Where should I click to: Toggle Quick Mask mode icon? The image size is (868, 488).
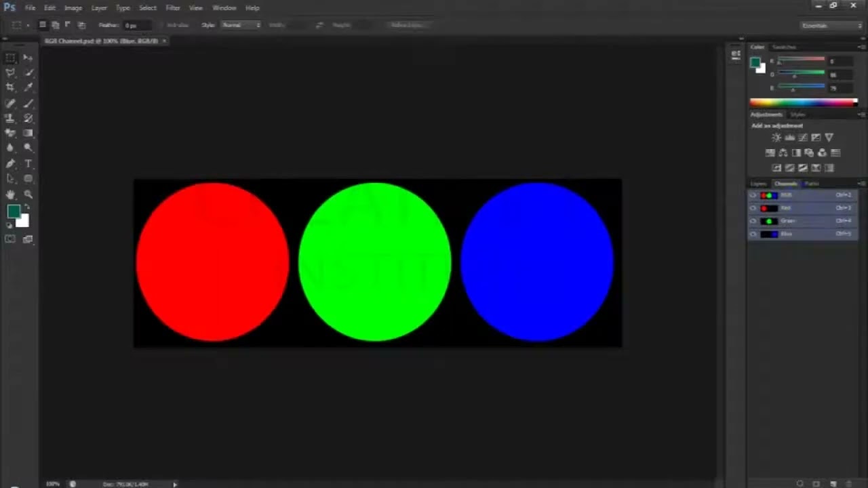click(10, 239)
